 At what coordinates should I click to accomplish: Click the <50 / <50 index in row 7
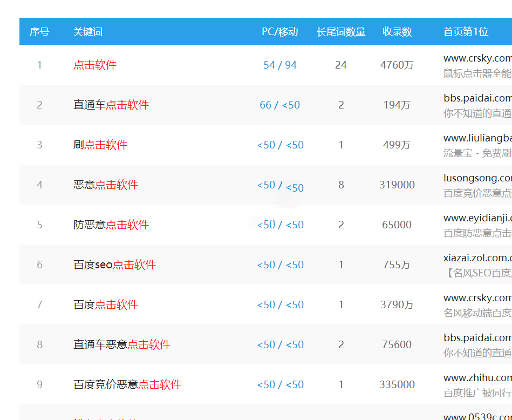click(x=281, y=304)
